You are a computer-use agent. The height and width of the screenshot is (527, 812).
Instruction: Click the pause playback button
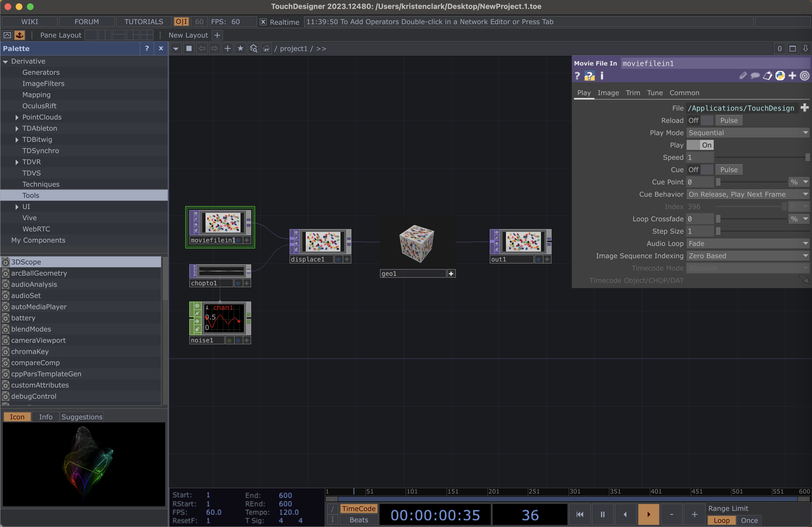[603, 514]
